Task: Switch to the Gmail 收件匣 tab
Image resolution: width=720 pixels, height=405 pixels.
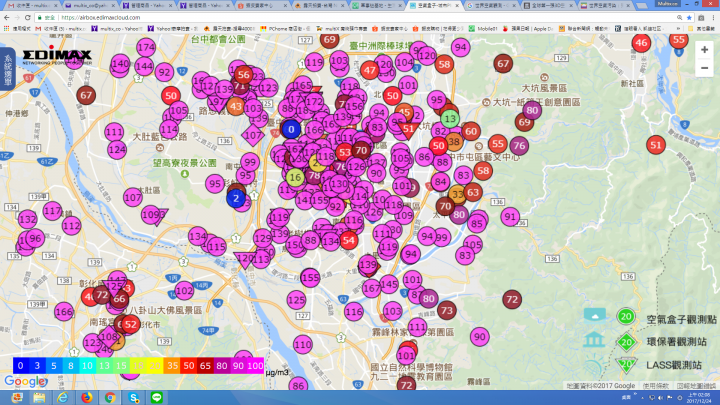Action: [x=32, y=6]
